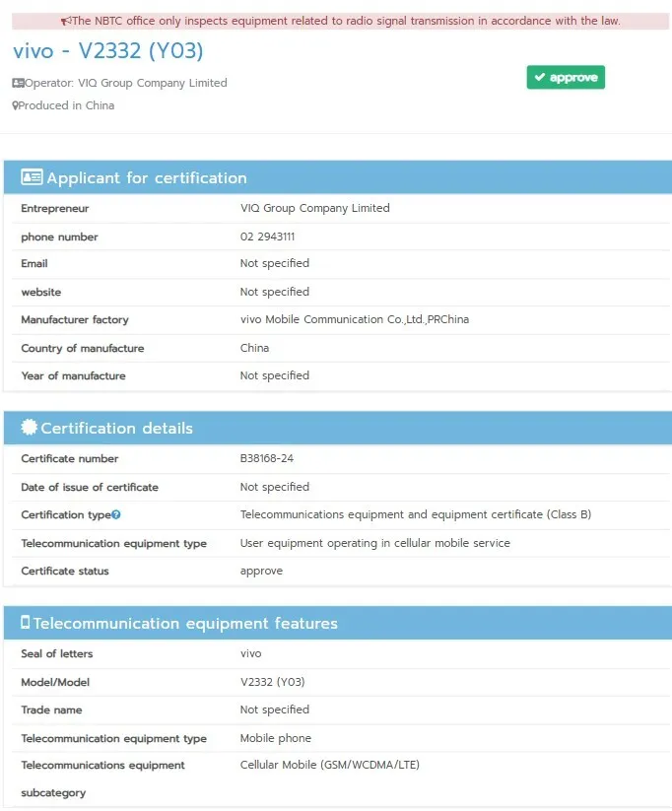Click the badge icon in Certification details header

[30, 429]
